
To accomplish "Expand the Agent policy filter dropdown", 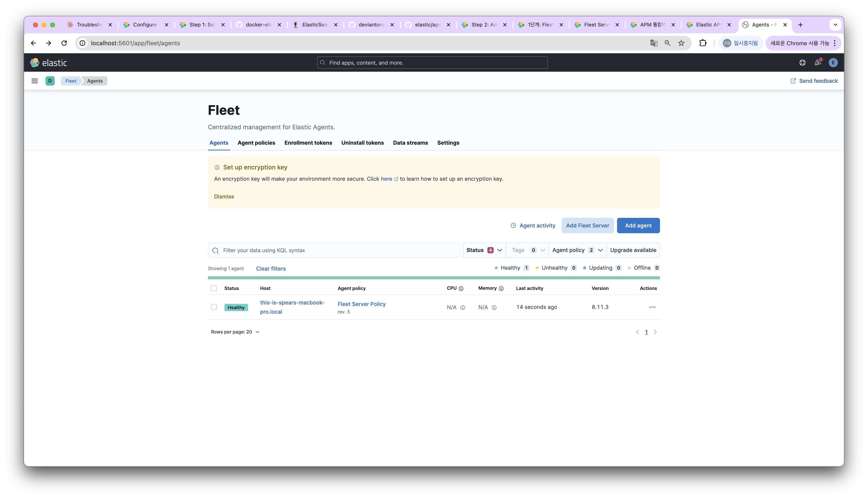I will [x=577, y=250].
